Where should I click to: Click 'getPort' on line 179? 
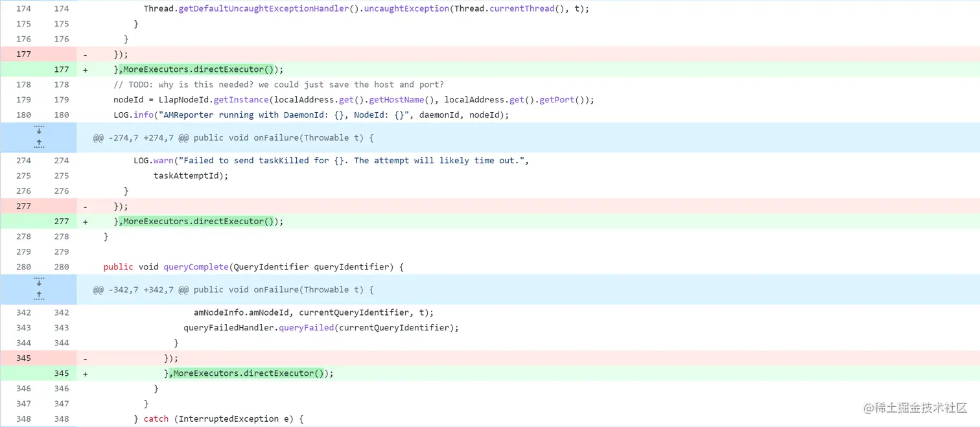coord(557,100)
